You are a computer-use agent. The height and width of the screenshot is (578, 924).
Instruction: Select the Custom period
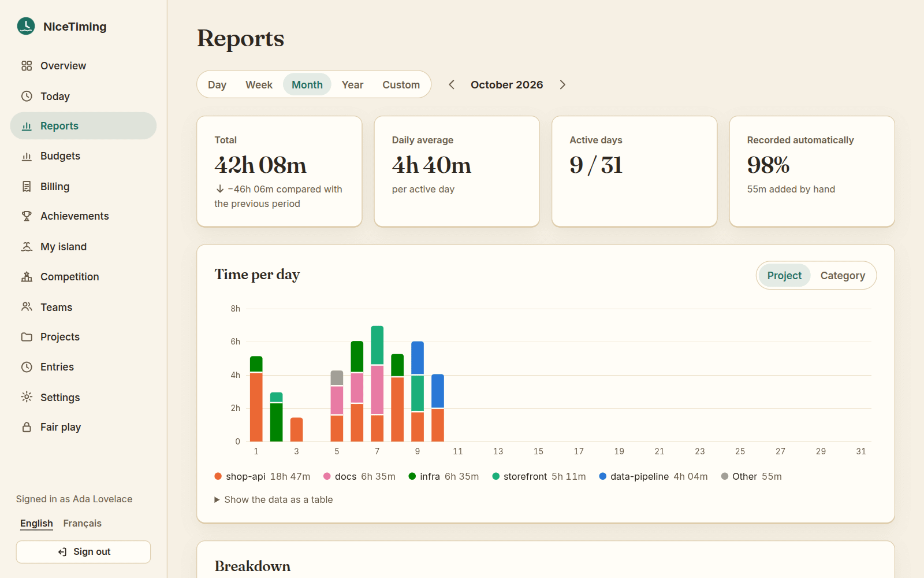pyautogui.click(x=401, y=84)
